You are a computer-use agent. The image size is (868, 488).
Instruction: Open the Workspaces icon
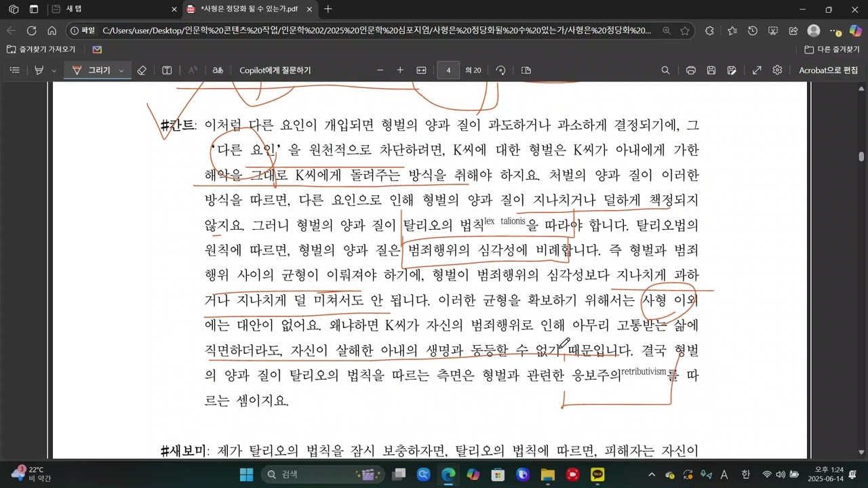click(14, 9)
